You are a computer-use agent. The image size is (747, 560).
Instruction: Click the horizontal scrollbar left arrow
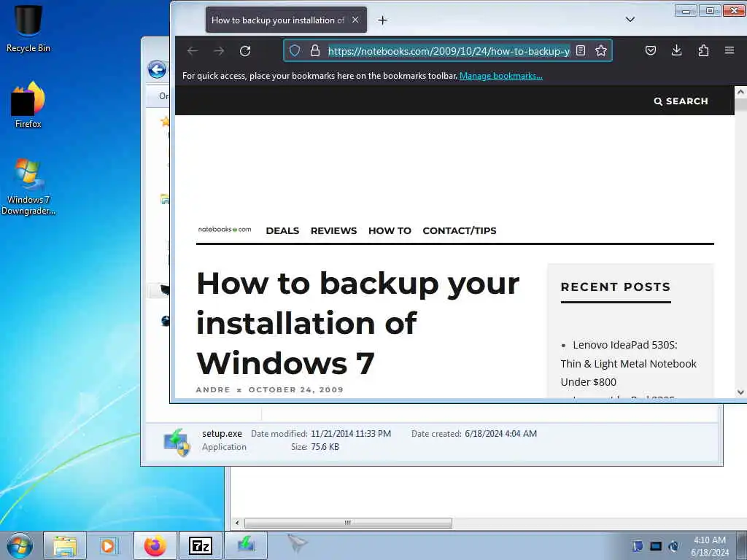[x=237, y=523]
